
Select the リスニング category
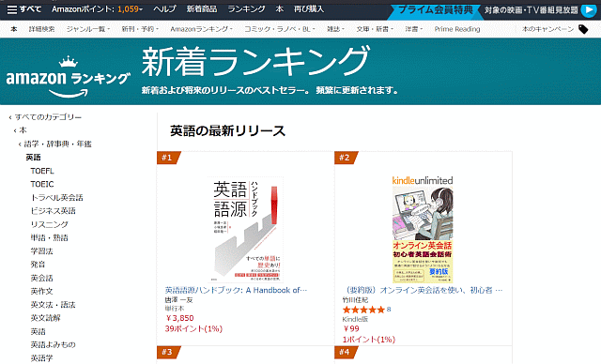tap(49, 224)
